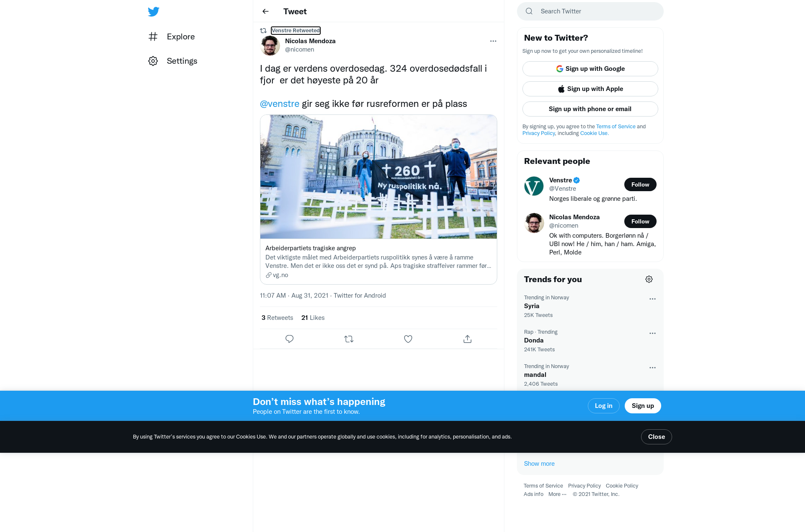Follow the Venstre account
The width and height of the screenshot is (805, 532).
pyautogui.click(x=640, y=184)
